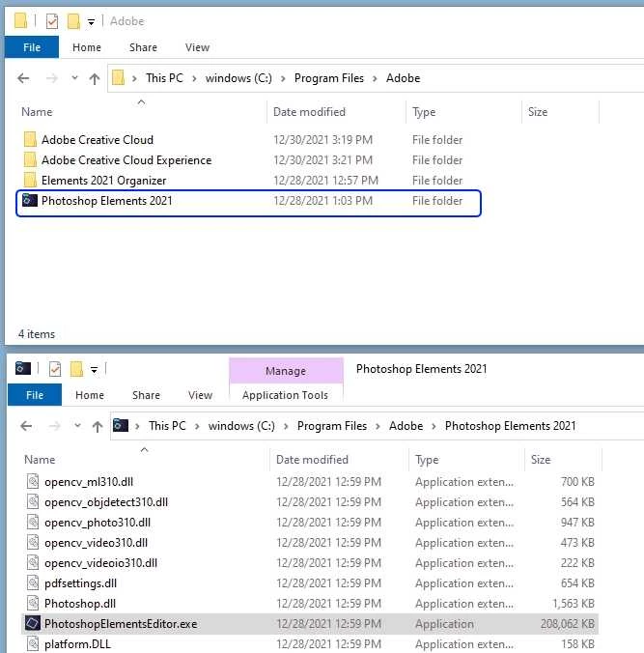
Task: Open Share tab in Photoshop Elements 2021 window
Action: [x=146, y=395]
